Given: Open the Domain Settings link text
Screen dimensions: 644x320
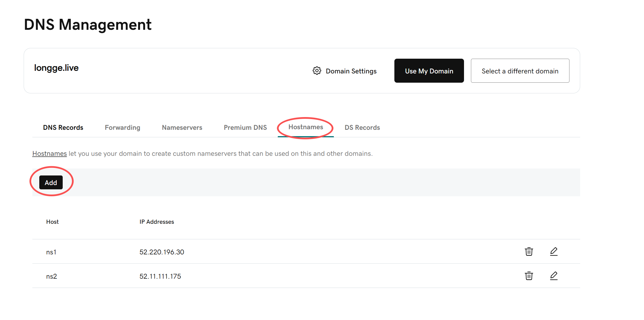Looking at the screenshot, I should tap(351, 71).
